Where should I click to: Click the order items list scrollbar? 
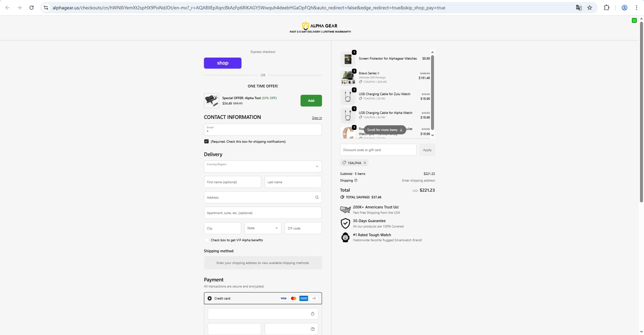pos(432,92)
